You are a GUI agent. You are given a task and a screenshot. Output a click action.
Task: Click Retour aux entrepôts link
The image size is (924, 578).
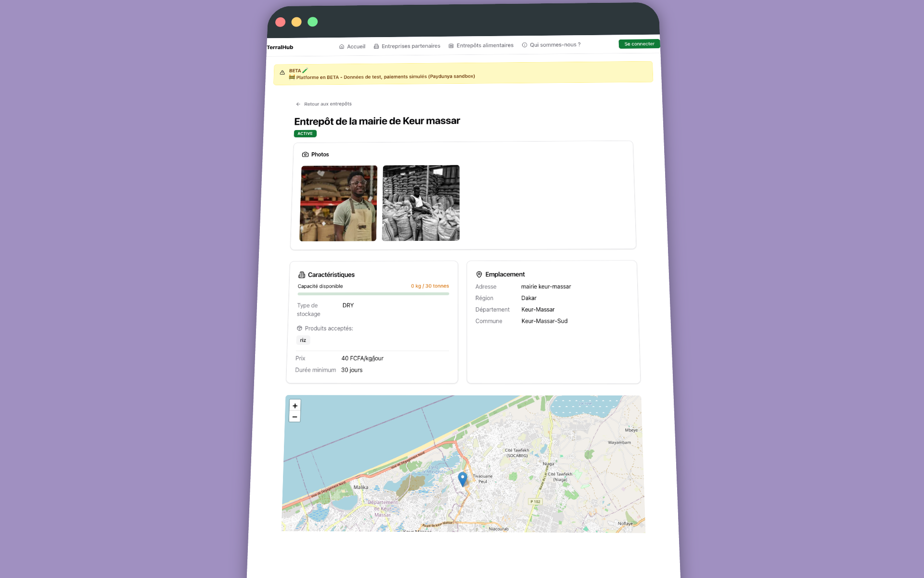pos(324,104)
